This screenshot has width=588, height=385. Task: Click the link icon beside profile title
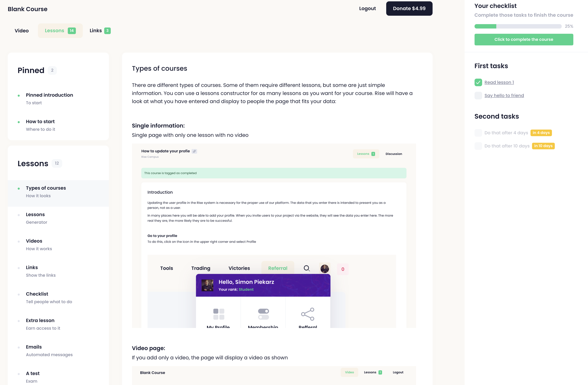point(194,151)
